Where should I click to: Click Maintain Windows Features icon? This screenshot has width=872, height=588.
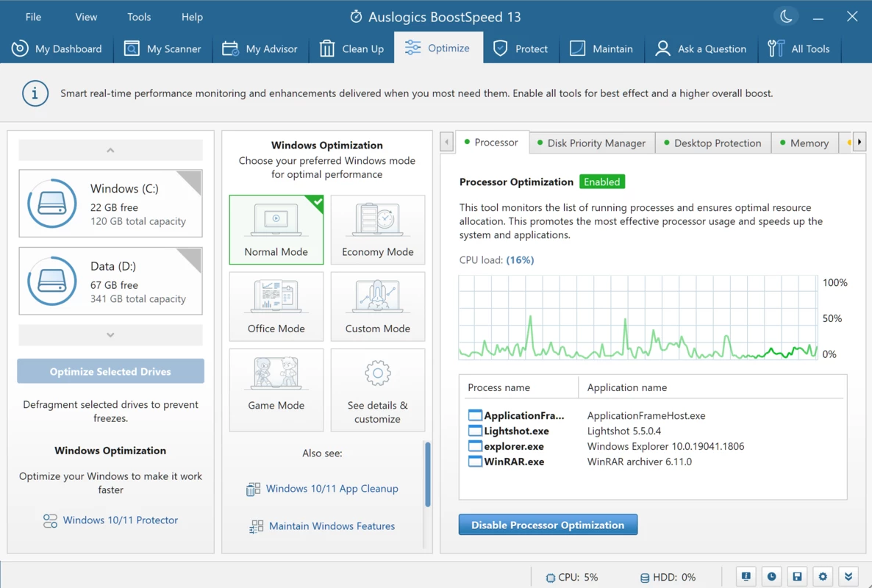pyautogui.click(x=257, y=526)
